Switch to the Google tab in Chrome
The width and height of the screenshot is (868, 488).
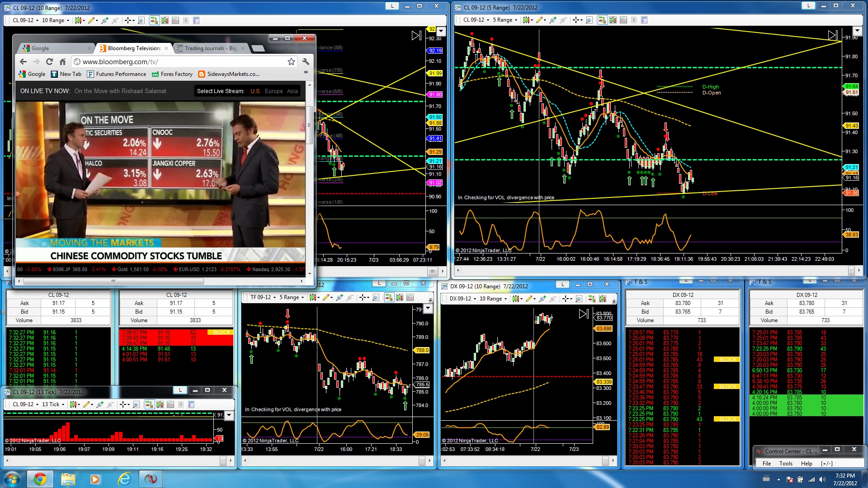click(x=57, y=48)
